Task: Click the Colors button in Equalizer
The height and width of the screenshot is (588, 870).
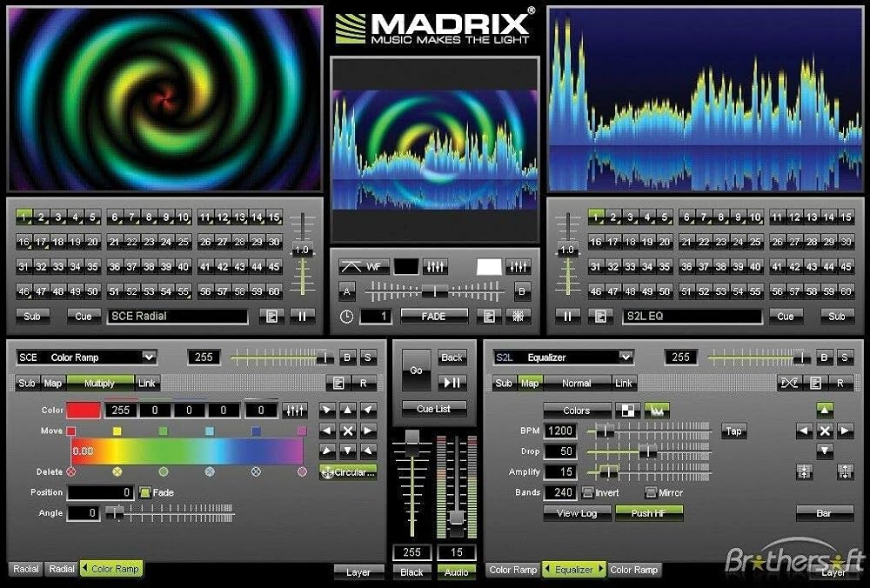Action: click(x=577, y=411)
